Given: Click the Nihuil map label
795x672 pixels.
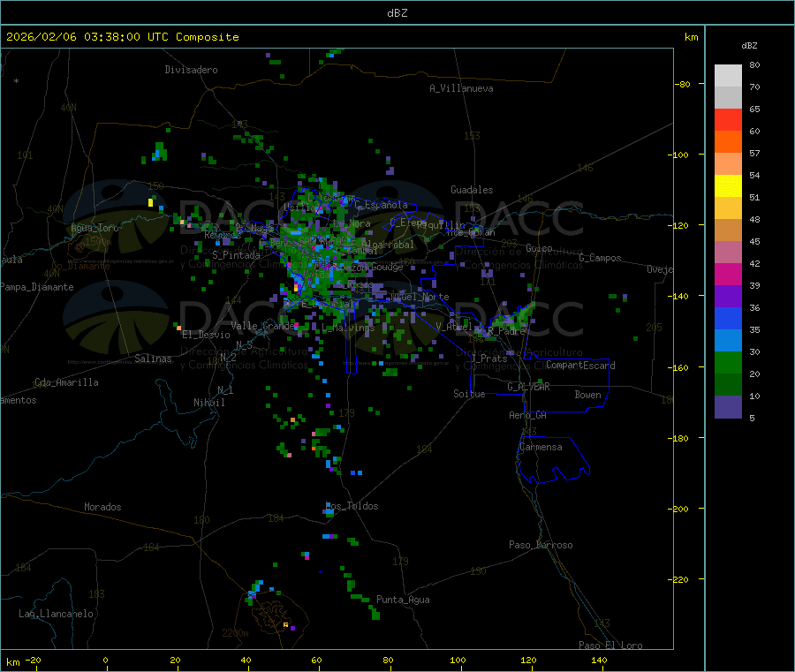Looking at the screenshot, I should point(208,403).
